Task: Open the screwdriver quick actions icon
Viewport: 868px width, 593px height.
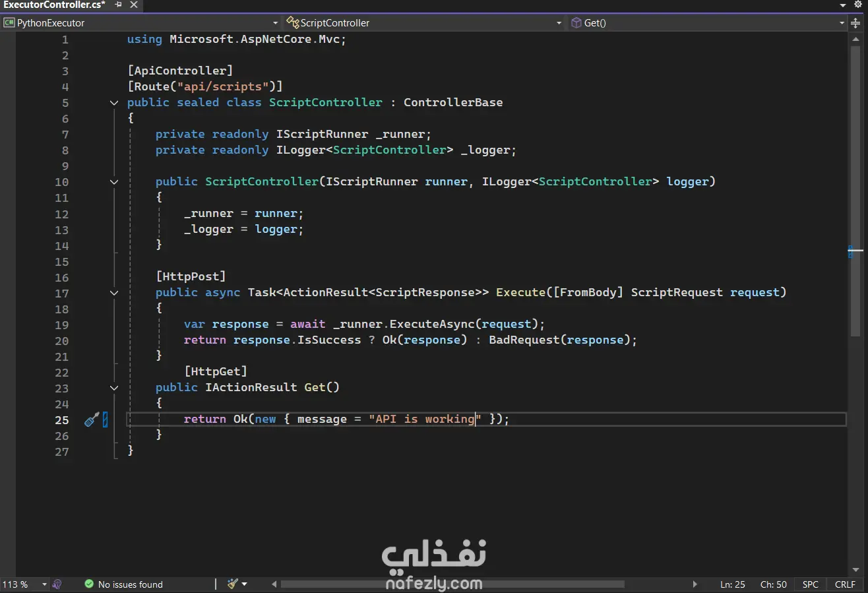Action: point(92,420)
